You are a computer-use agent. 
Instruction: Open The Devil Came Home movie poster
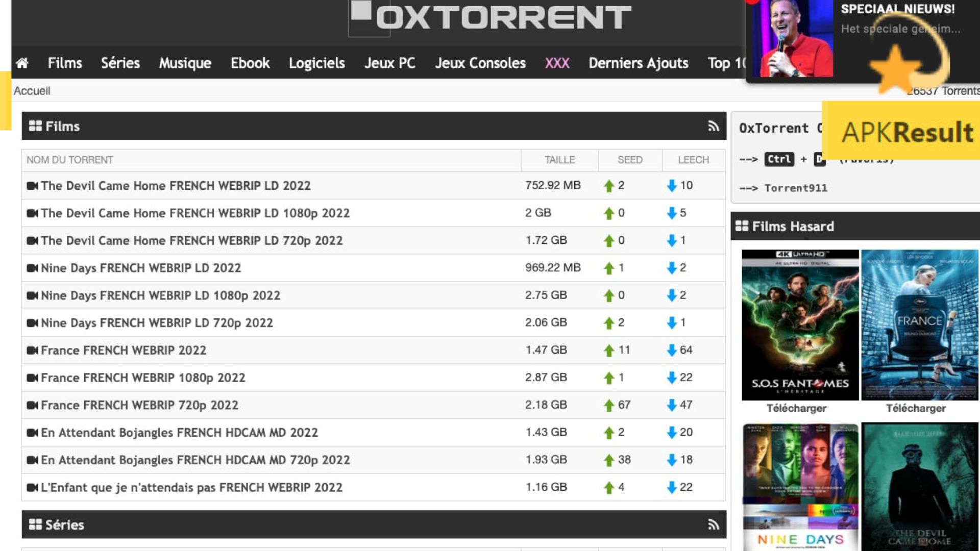point(920,486)
